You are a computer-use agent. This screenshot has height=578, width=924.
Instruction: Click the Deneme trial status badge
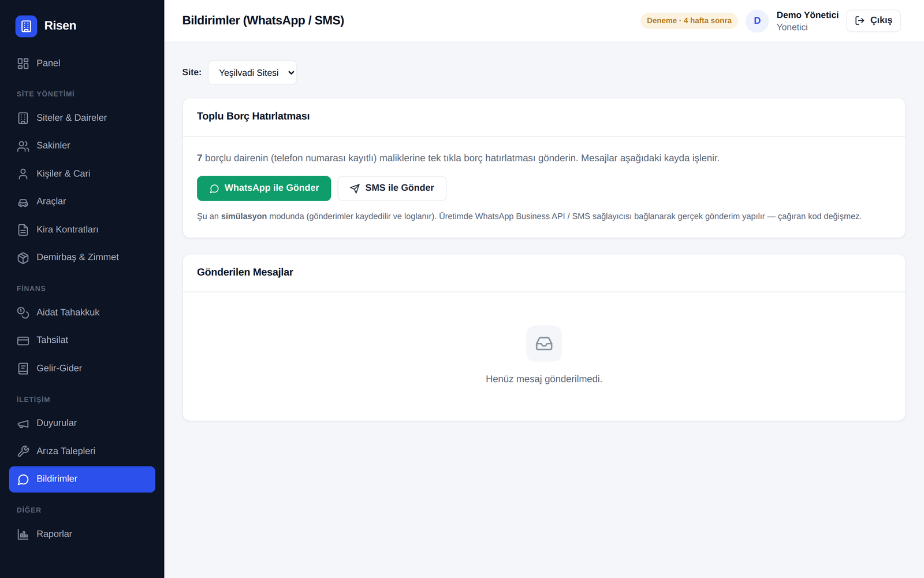coord(689,21)
